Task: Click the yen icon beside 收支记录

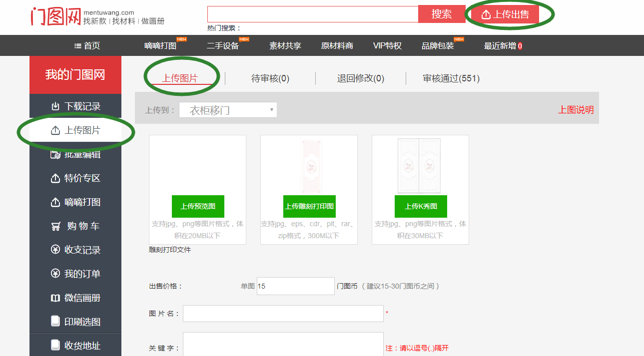Action: click(x=55, y=250)
